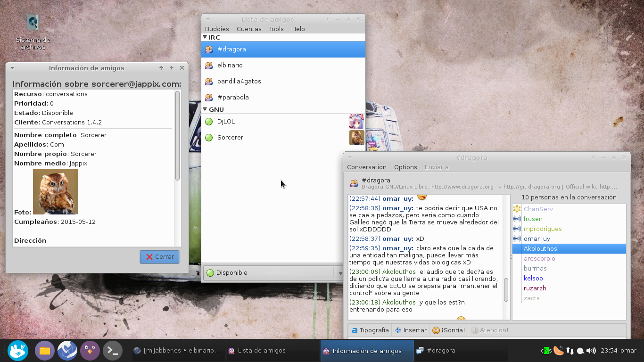The image size is (644, 362).
Task: Click Sorcerer's owl avatar in buddy list
Action: coord(356,137)
